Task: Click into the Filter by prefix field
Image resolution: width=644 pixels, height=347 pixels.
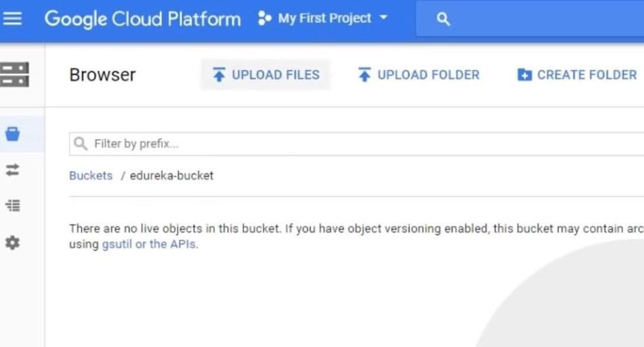Action: click(339, 144)
